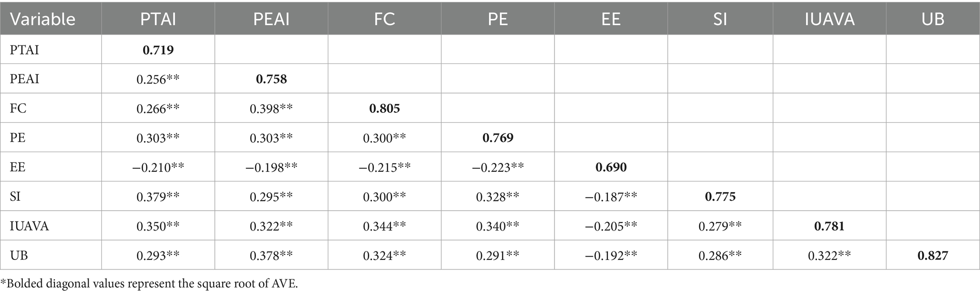The width and height of the screenshot is (980, 295).
Task: Select the bold diagonal value 0.719
Action: point(158,50)
